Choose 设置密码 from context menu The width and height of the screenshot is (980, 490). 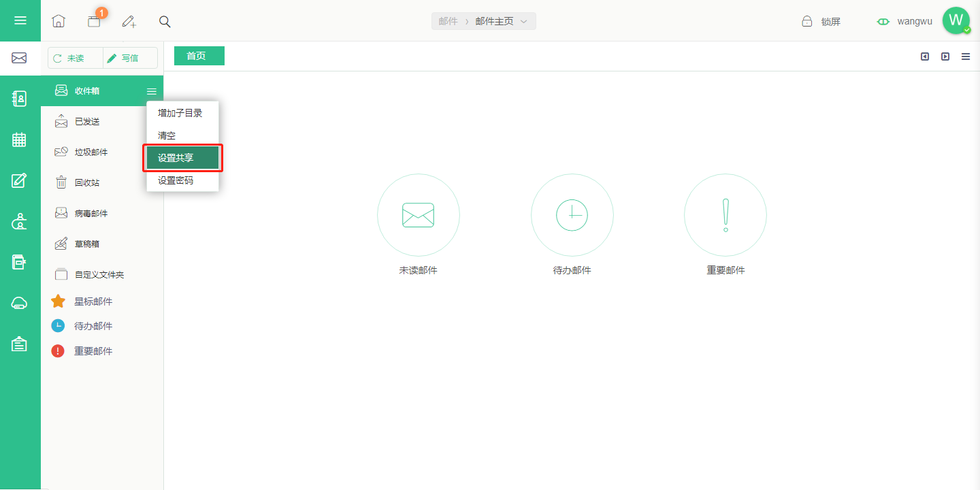[x=182, y=180]
